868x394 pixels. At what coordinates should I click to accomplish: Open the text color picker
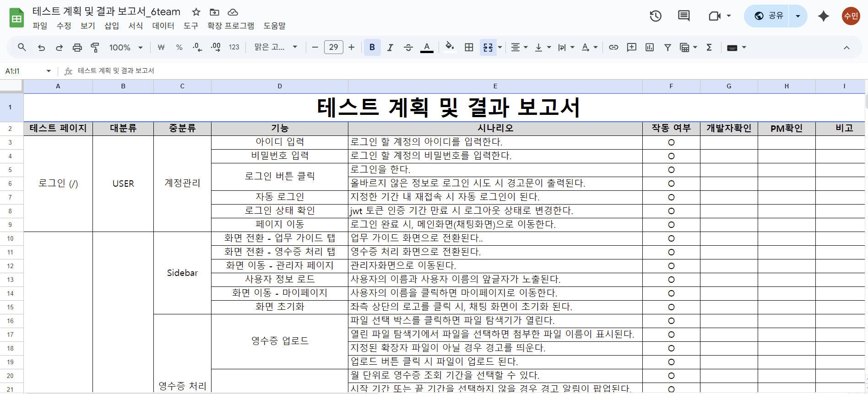427,47
